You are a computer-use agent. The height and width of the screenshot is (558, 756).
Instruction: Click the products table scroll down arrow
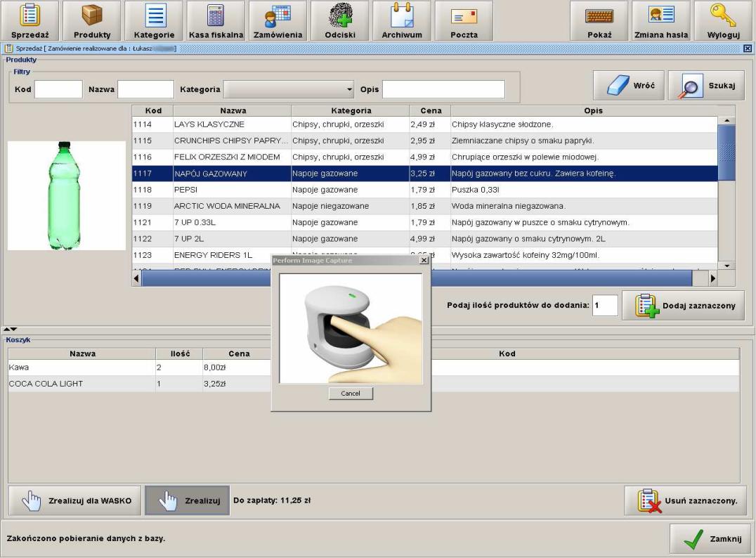pos(726,266)
